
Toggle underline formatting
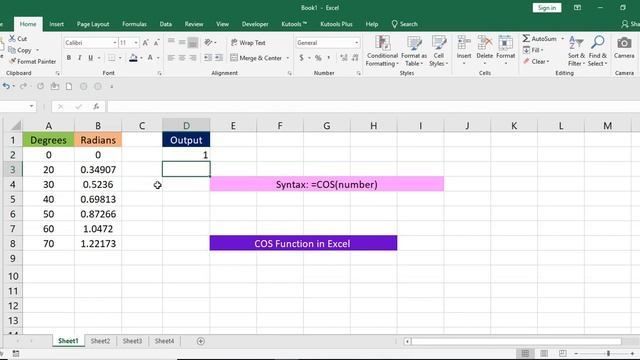pyautogui.click(x=90, y=58)
